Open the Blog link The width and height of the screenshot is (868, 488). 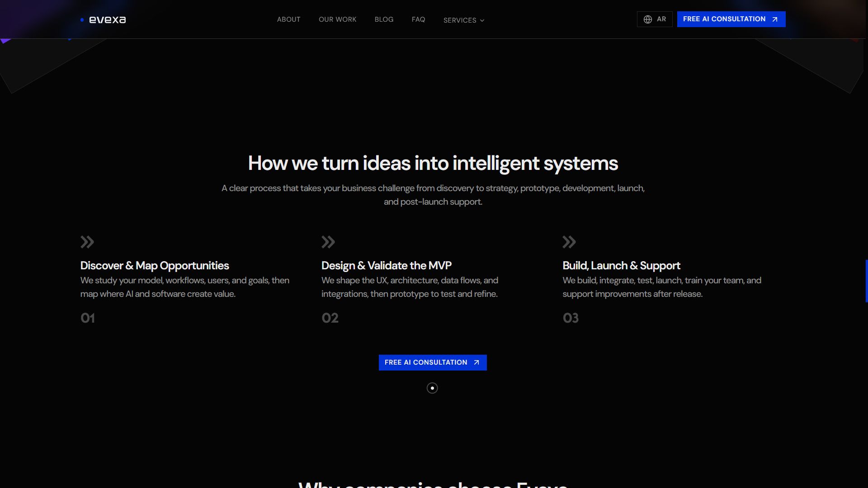[384, 19]
